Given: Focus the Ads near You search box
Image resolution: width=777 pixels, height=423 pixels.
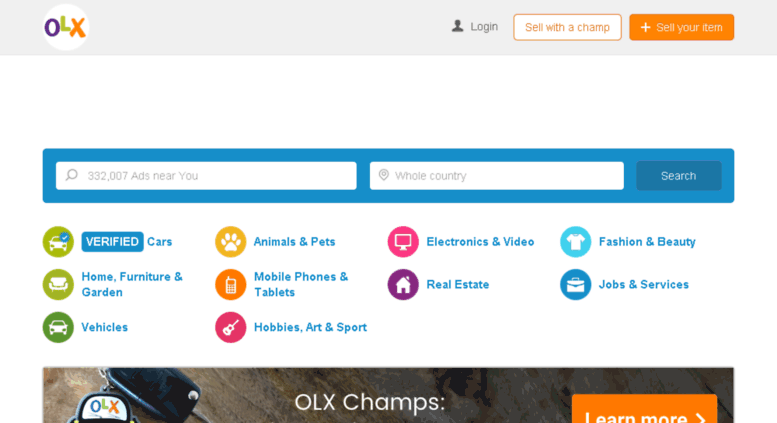Looking at the screenshot, I should [206, 176].
